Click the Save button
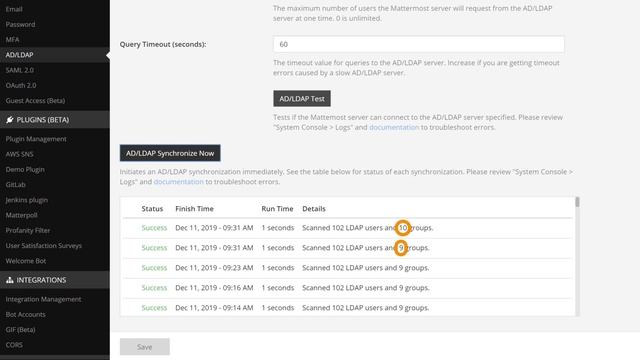 coord(144,347)
